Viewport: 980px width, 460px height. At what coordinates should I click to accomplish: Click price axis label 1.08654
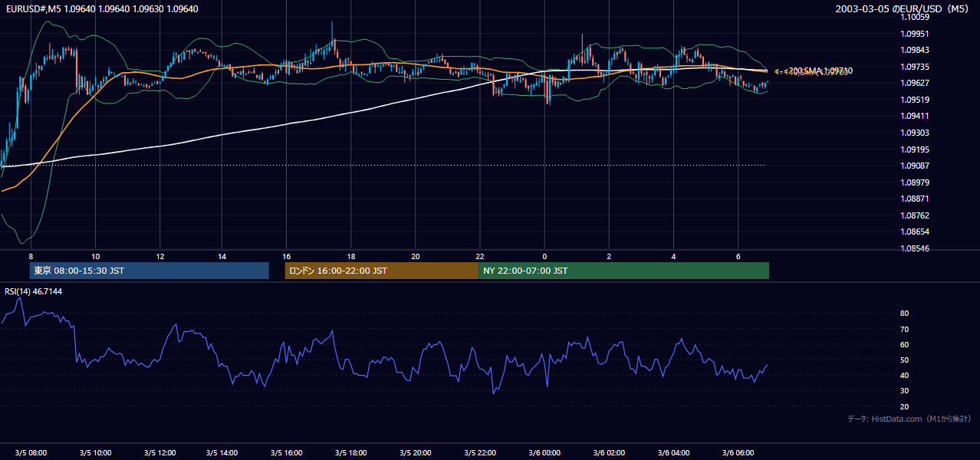pos(915,232)
